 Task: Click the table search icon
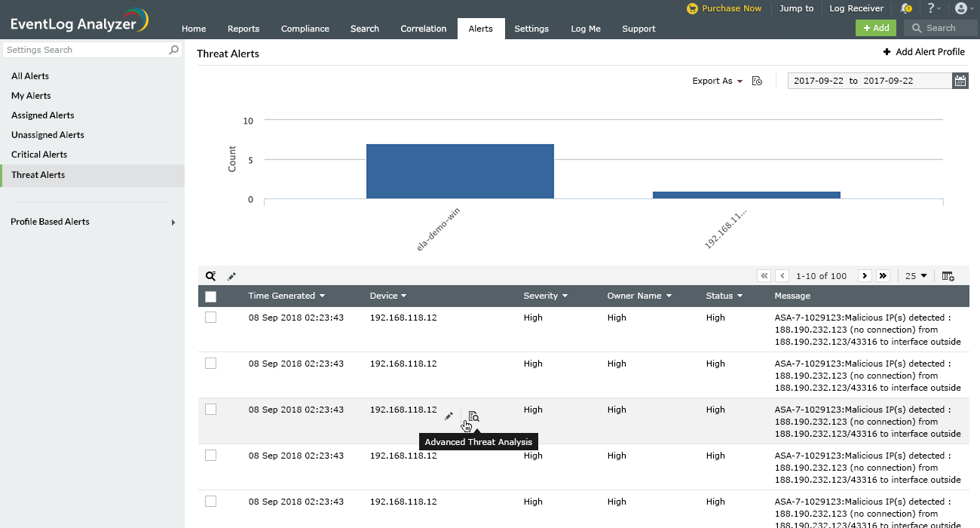point(211,276)
